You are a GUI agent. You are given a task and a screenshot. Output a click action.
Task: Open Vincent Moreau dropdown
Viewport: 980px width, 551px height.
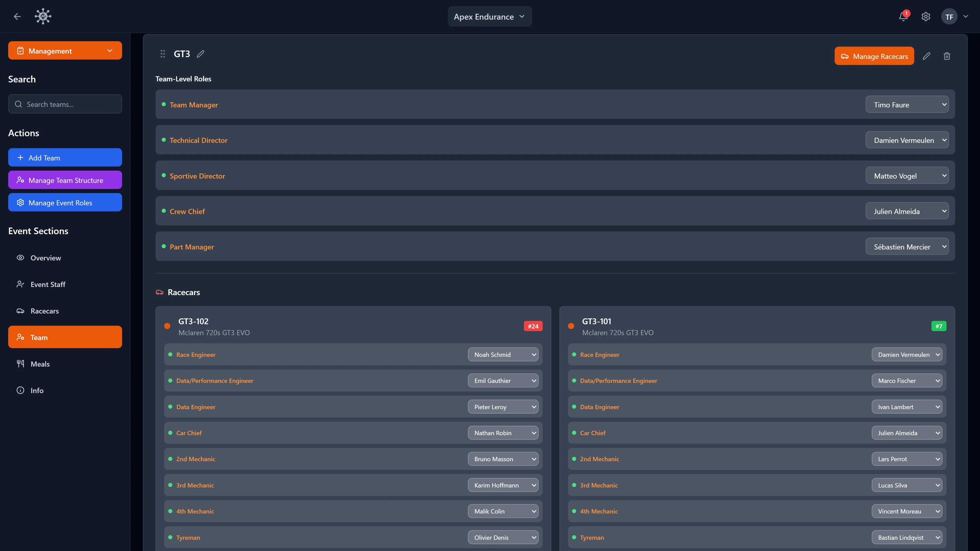tap(907, 511)
